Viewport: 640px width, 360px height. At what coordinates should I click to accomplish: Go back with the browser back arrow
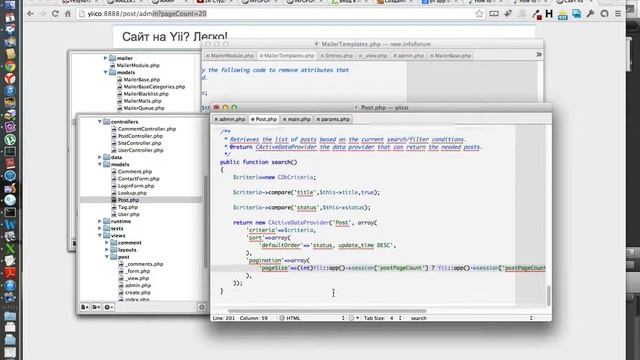click(31, 14)
